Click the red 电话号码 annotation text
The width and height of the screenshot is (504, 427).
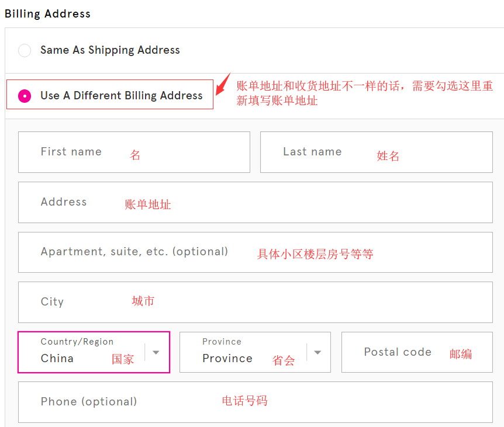pyautogui.click(x=244, y=401)
